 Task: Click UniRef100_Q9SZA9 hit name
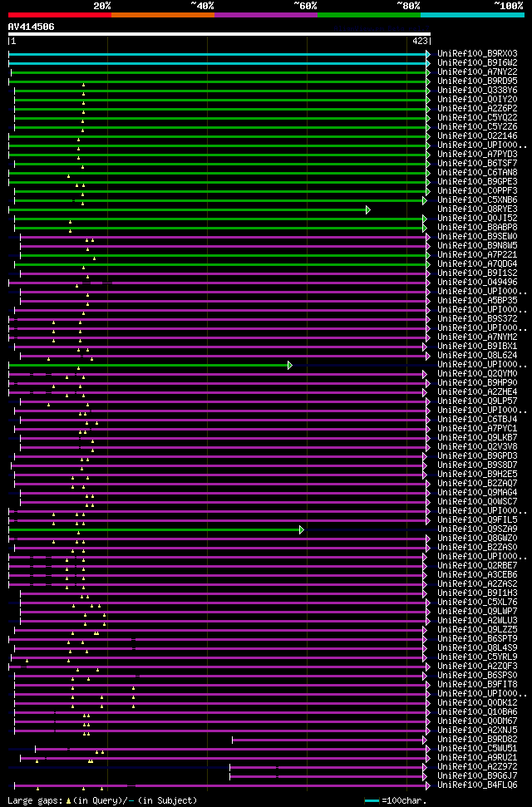point(477,529)
